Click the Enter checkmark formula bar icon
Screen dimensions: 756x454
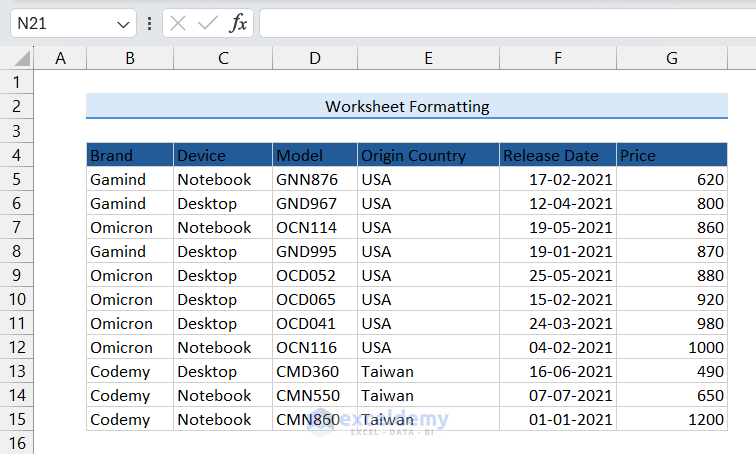pos(208,23)
